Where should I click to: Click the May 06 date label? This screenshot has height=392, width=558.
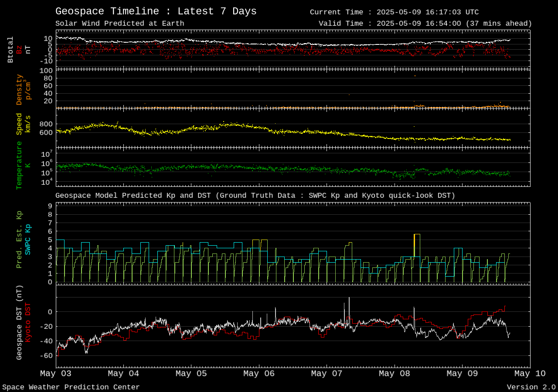tap(259, 373)
